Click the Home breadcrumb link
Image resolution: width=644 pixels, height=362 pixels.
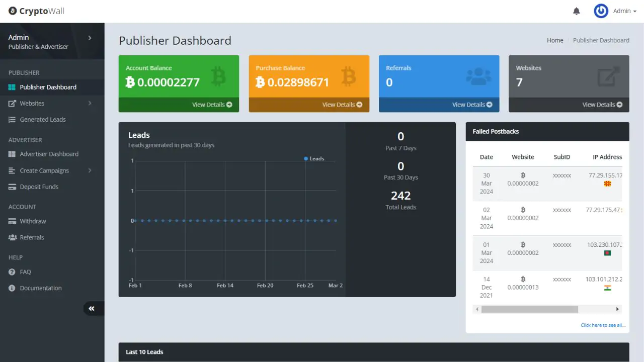555,40
